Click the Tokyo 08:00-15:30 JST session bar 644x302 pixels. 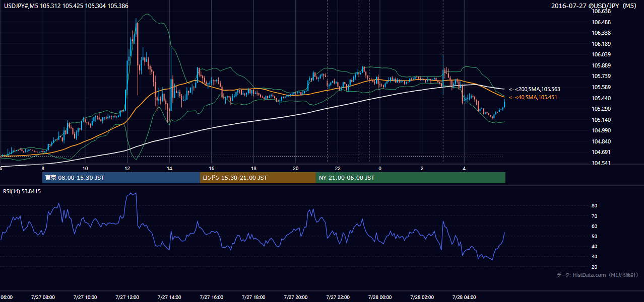coord(121,178)
